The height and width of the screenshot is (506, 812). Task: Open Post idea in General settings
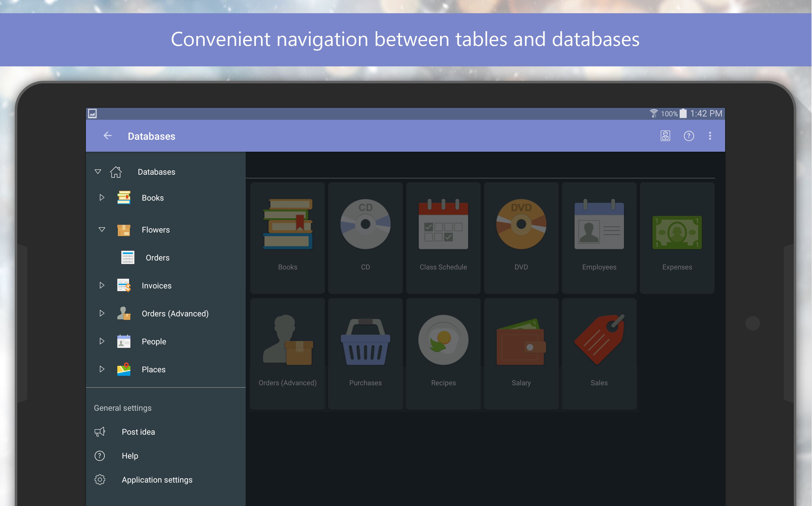point(138,432)
